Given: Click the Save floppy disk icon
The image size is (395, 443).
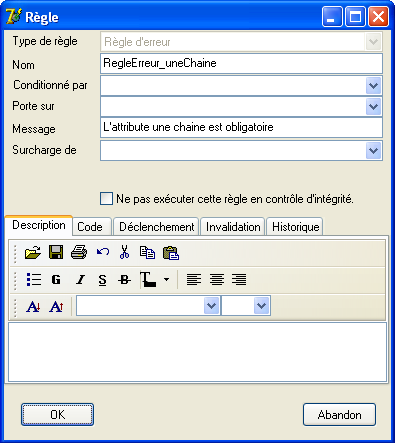Looking at the screenshot, I should tap(56, 252).
